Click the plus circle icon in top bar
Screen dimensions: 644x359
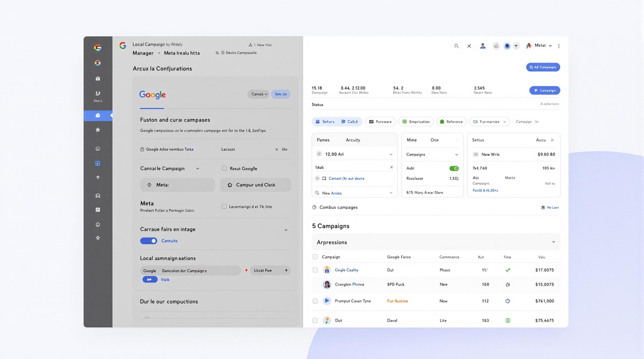(516, 46)
